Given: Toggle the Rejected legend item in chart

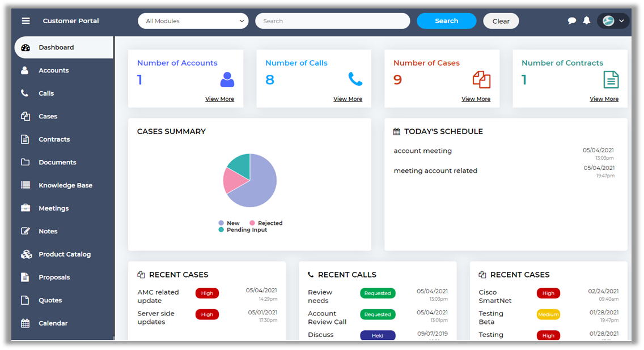Looking at the screenshot, I should 266,223.
